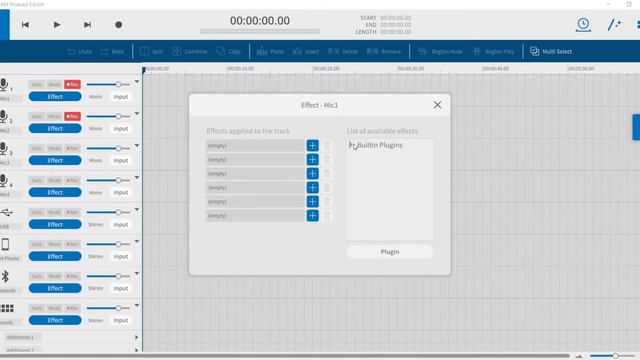Select the Mic 4 microphone track icon
The height and width of the screenshot is (360, 640).
point(4,180)
